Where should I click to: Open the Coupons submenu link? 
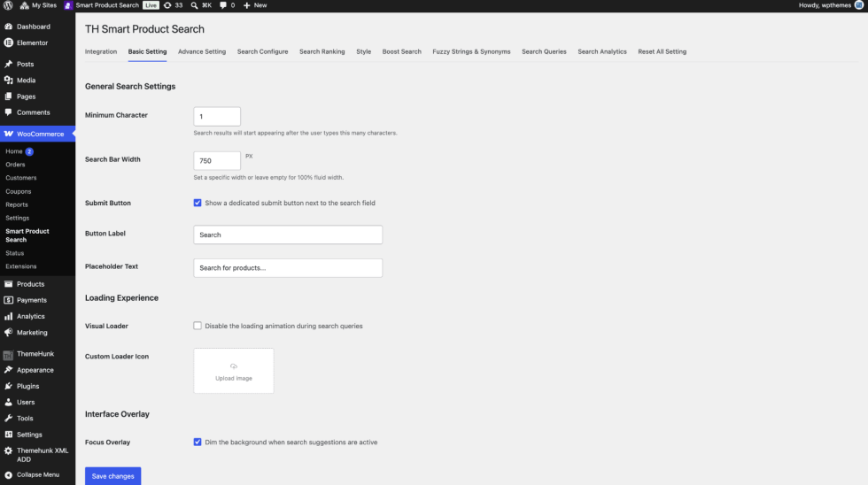[19, 191]
